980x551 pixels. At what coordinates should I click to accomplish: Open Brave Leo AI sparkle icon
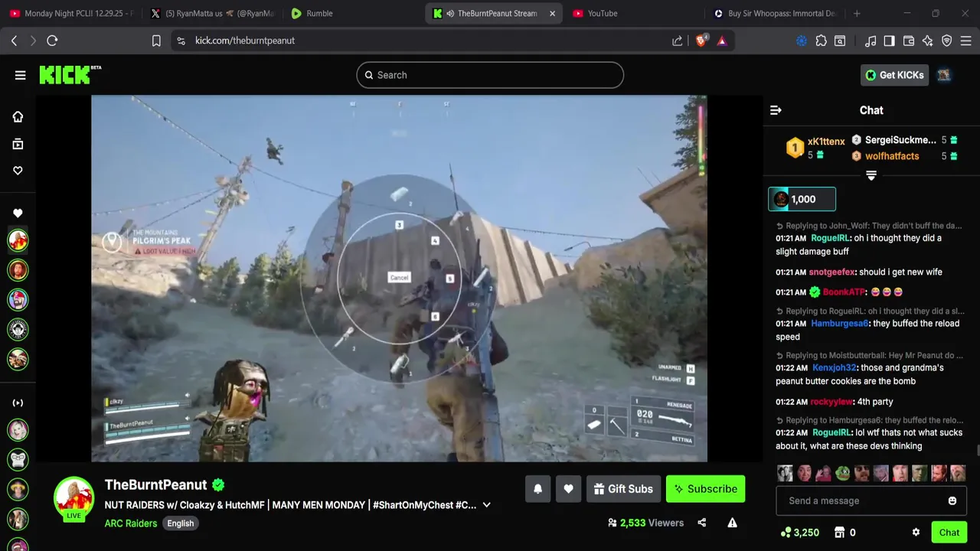(927, 41)
